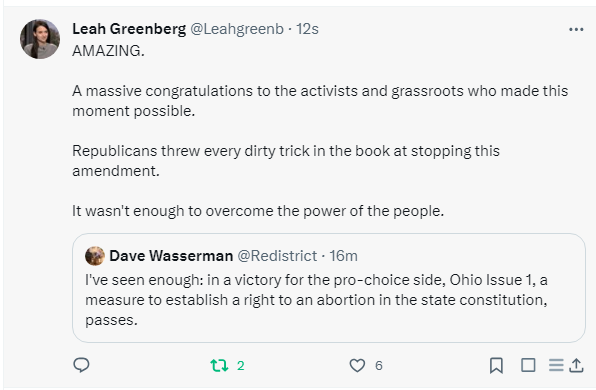
Task: Open the Leah Greenberg display name link
Action: point(129,29)
